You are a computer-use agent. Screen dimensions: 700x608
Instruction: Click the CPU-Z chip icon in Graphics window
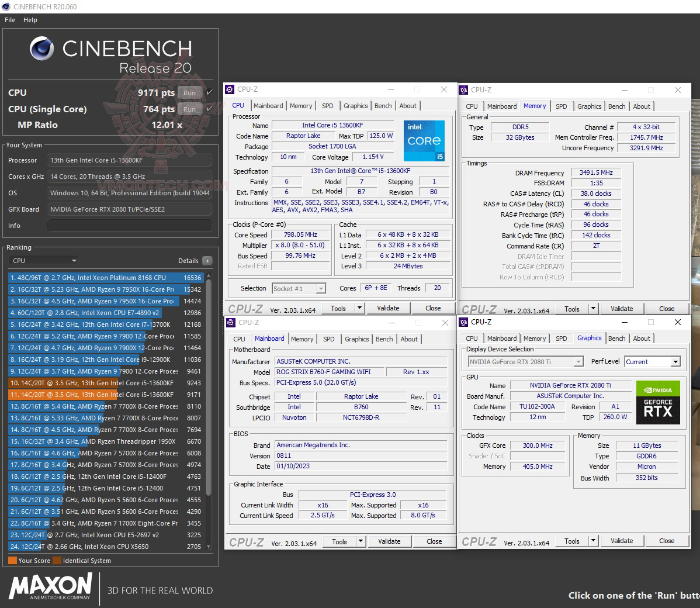[x=463, y=322]
